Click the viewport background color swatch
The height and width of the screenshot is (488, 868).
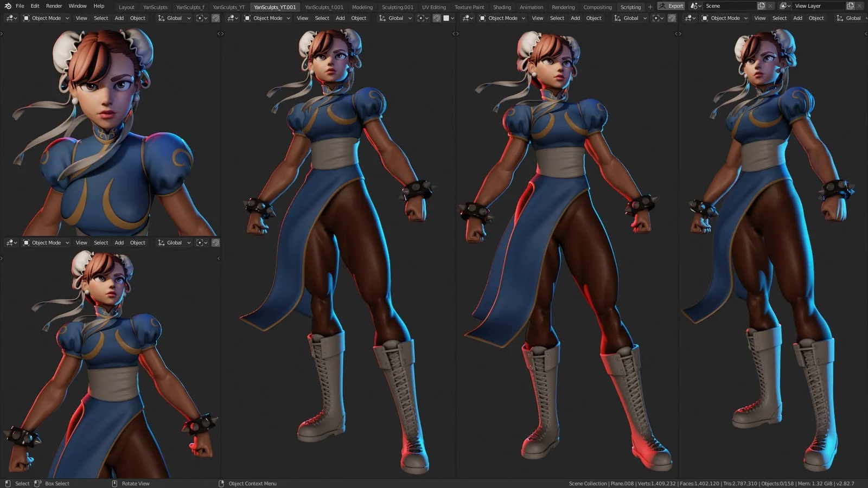click(446, 18)
